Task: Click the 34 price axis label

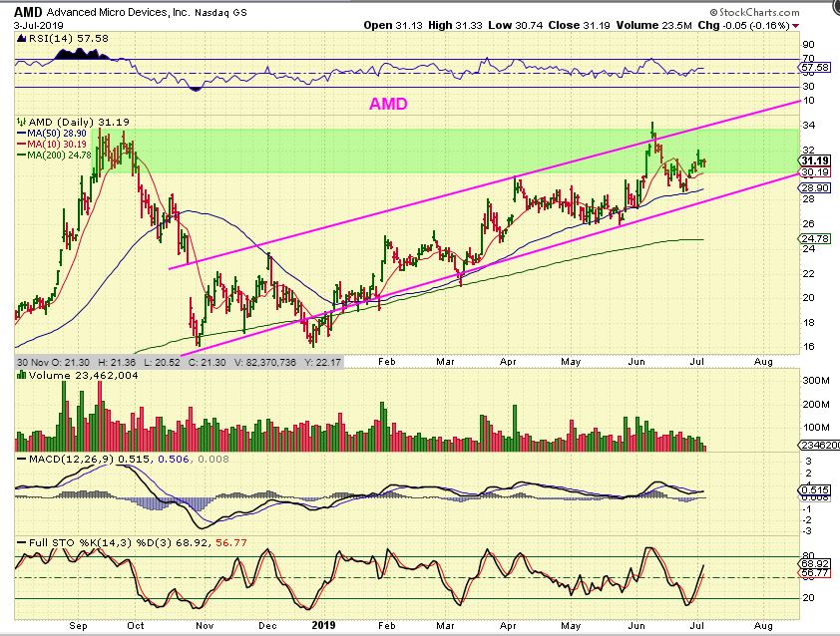Action: pyautogui.click(x=808, y=126)
